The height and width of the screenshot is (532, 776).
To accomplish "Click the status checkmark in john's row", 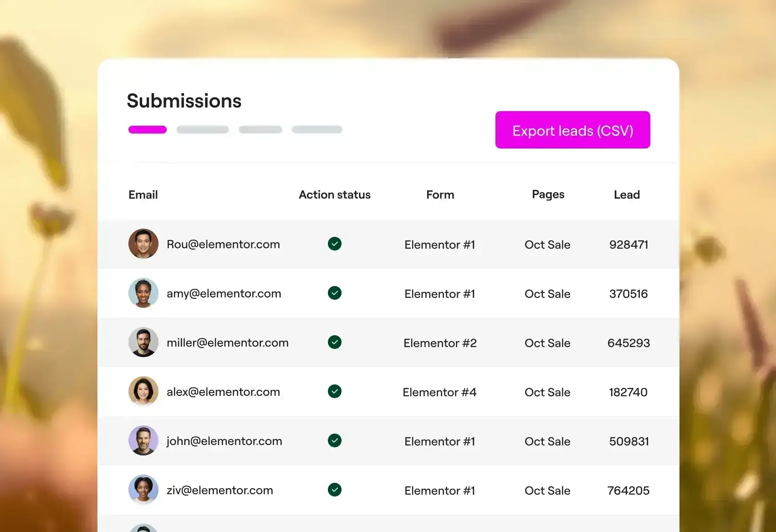I will [x=335, y=440].
